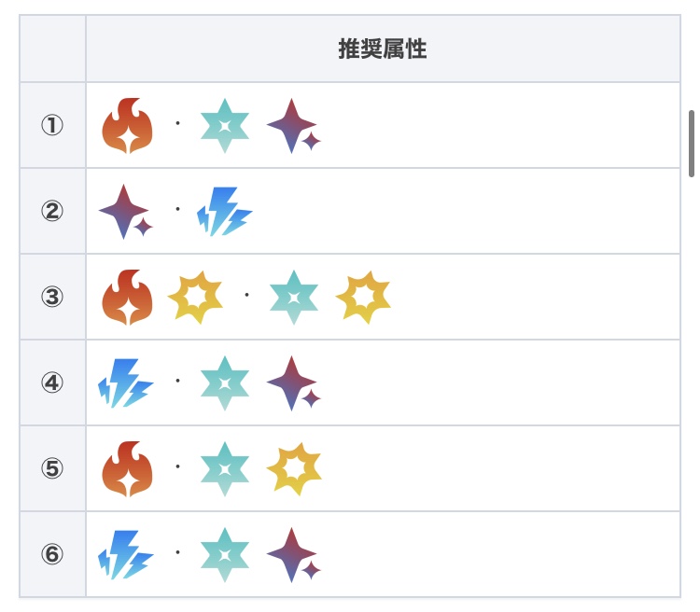
Task: Click the circled number ③ cell
Action: pos(52,297)
